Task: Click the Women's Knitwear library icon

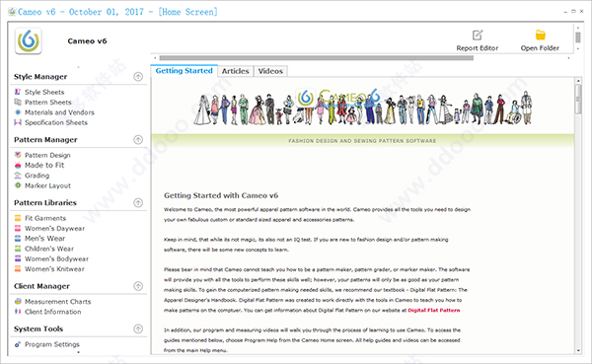Action: (x=18, y=269)
